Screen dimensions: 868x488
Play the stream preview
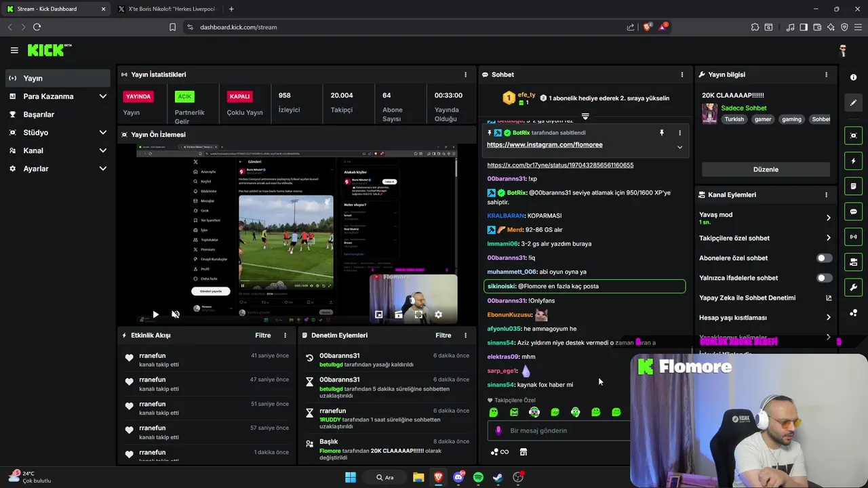point(155,314)
